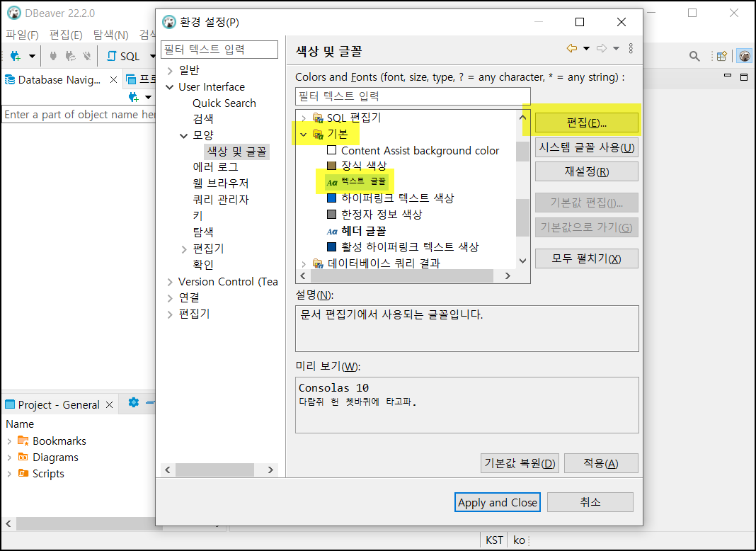Click 모두 펼치기(X) button
Viewport: 756px width, 551px height.
click(586, 259)
